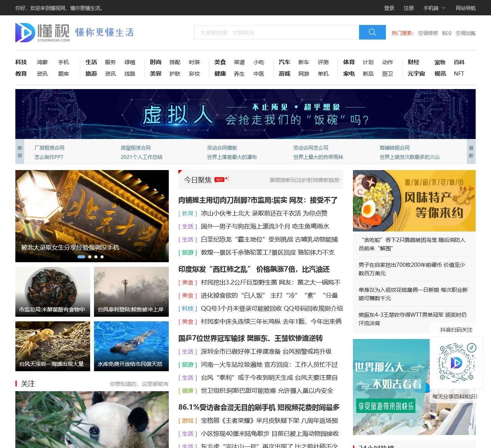Open 世界上落差最大的瀑布 link
Screen dimensions: 491x448
[232, 157]
